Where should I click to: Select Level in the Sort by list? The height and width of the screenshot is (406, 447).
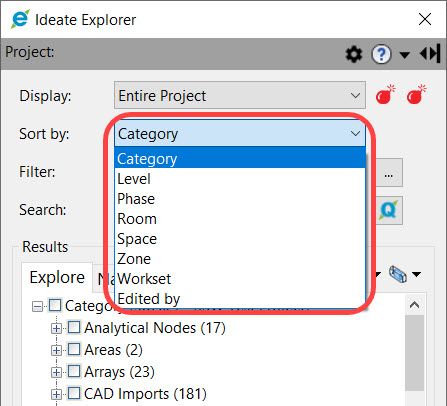tap(240, 179)
